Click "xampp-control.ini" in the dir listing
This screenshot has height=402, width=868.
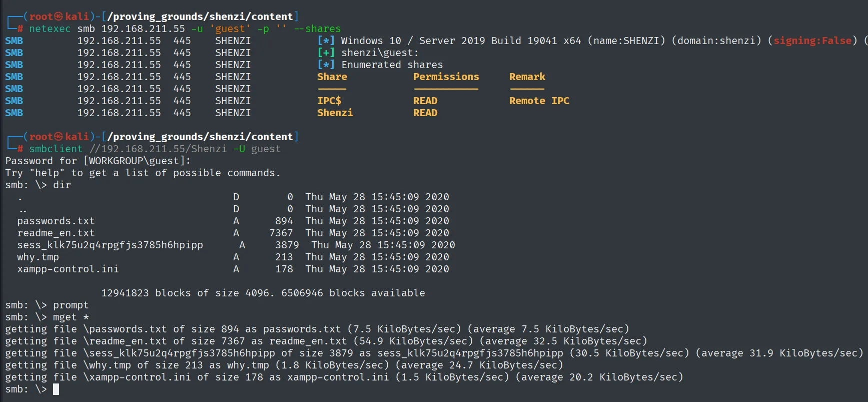click(x=68, y=269)
